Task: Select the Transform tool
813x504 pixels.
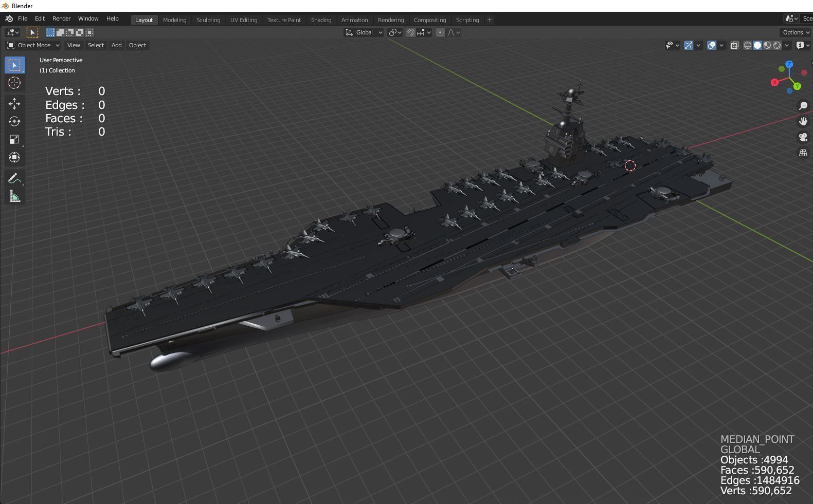Action: click(x=14, y=157)
